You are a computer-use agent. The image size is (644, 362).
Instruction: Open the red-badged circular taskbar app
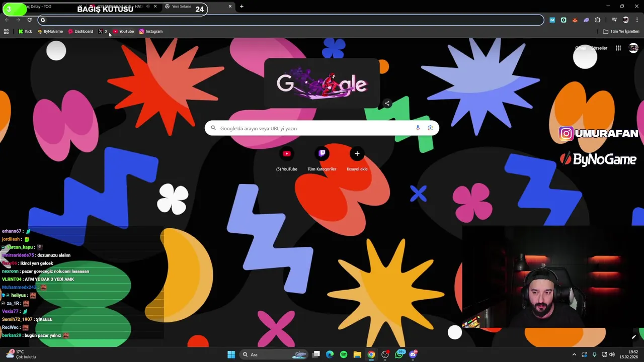[x=385, y=354]
